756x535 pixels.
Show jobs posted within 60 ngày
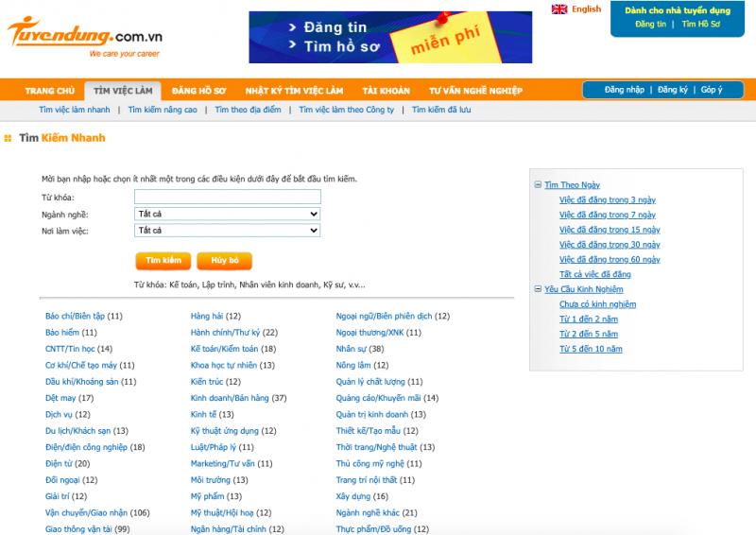610,260
